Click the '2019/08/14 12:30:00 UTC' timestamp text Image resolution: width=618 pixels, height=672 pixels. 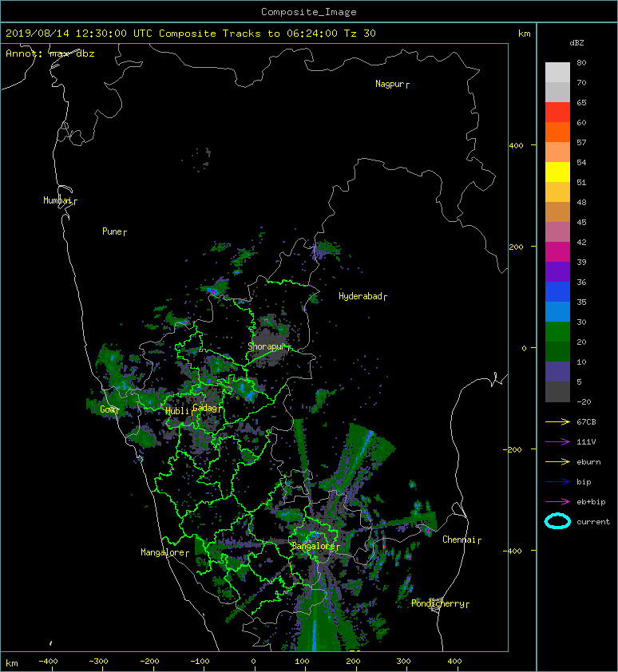[x=79, y=34]
